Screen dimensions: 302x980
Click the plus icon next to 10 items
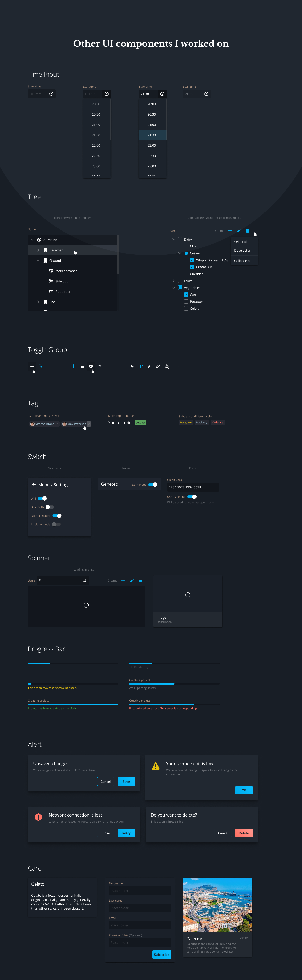[x=123, y=580]
